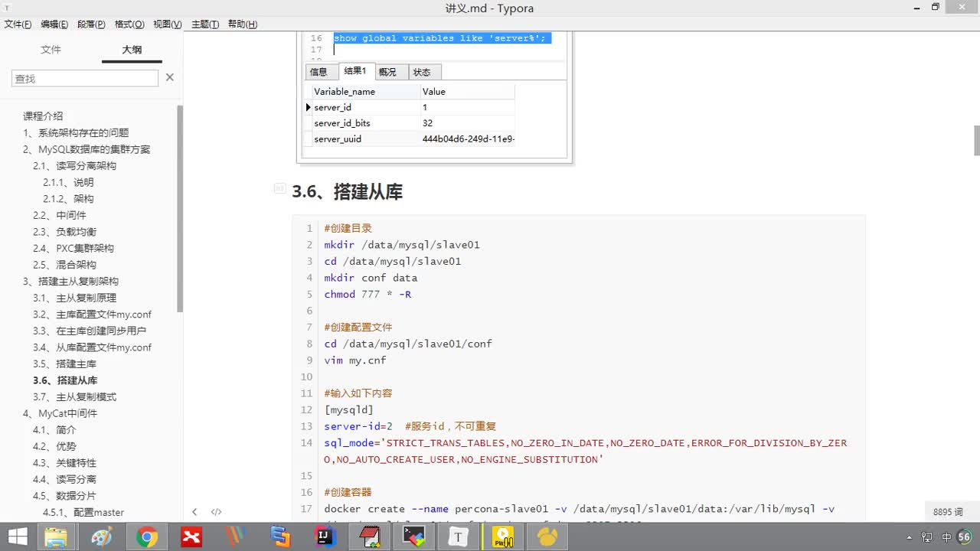Open the yellow paw app in taskbar
The height and width of the screenshot is (551, 980).
548,537
